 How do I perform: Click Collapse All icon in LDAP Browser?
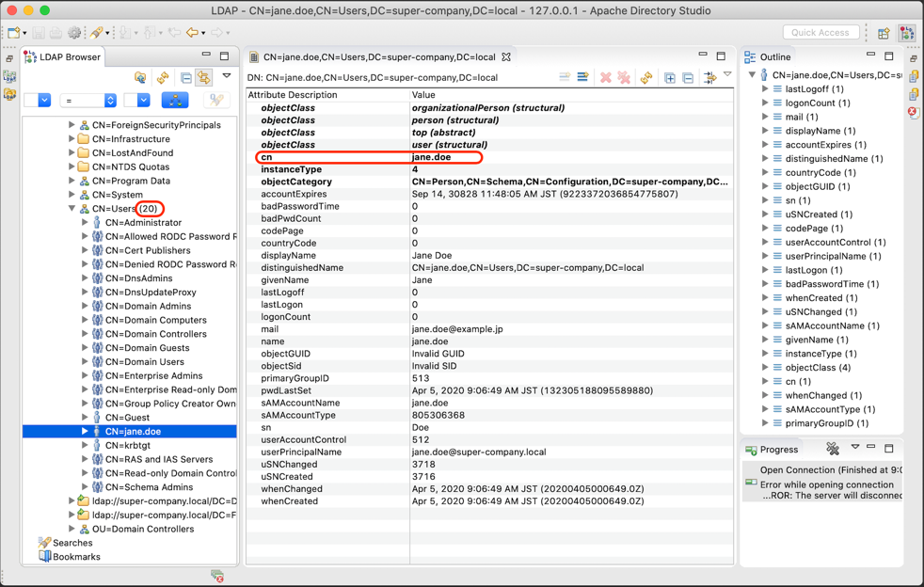tap(185, 78)
